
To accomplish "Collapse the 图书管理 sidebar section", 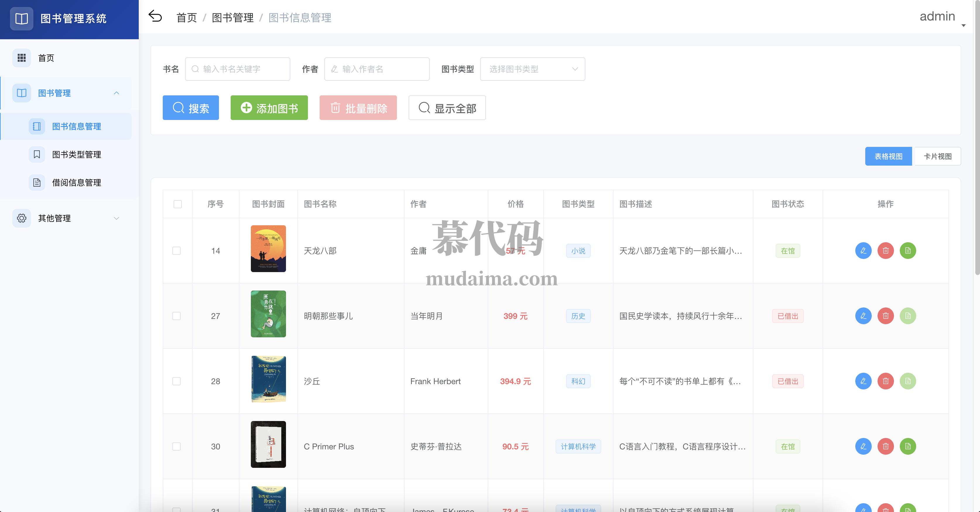I will [x=116, y=93].
